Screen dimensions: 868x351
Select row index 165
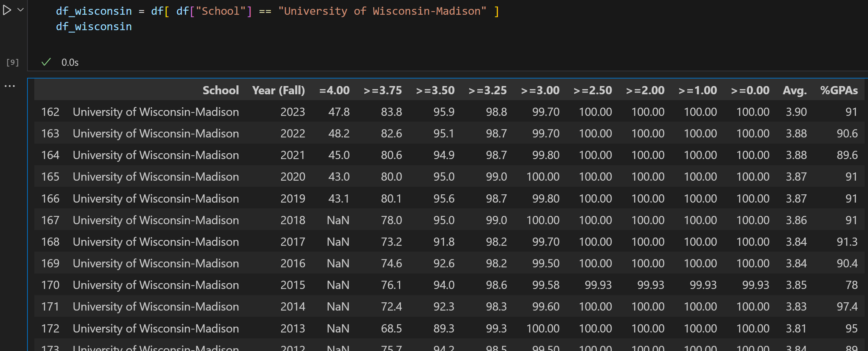(x=50, y=177)
